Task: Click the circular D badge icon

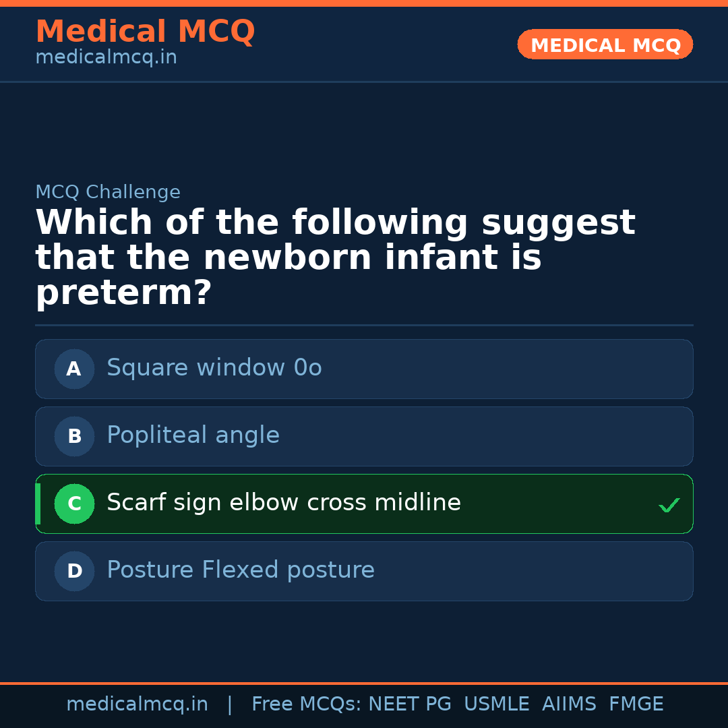Action: [x=74, y=571]
